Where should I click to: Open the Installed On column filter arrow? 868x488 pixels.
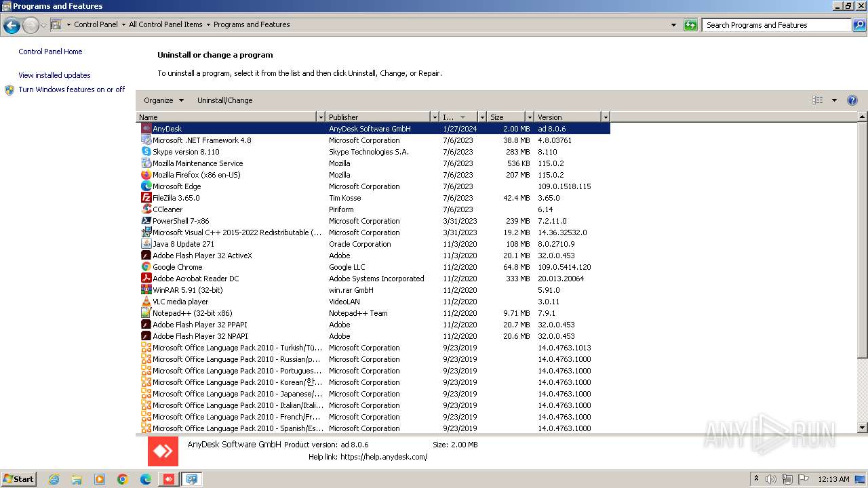[482, 117]
